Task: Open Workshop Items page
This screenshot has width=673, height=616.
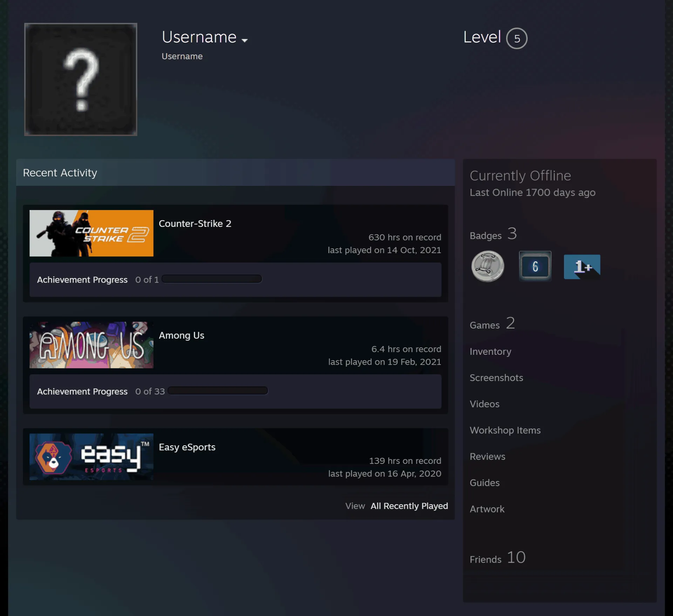Action: click(x=505, y=430)
